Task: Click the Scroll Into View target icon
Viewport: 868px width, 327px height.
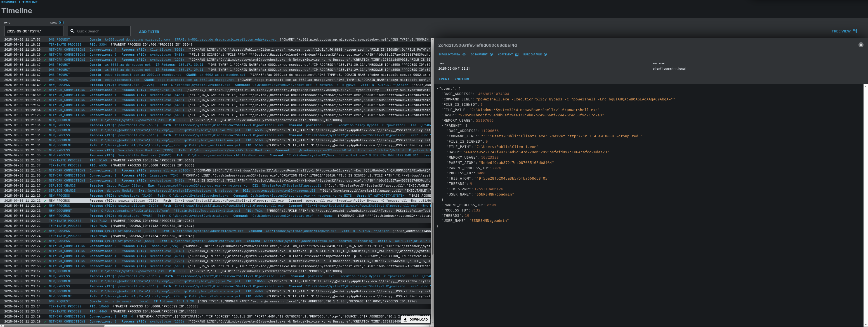Action: [x=464, y=54]
